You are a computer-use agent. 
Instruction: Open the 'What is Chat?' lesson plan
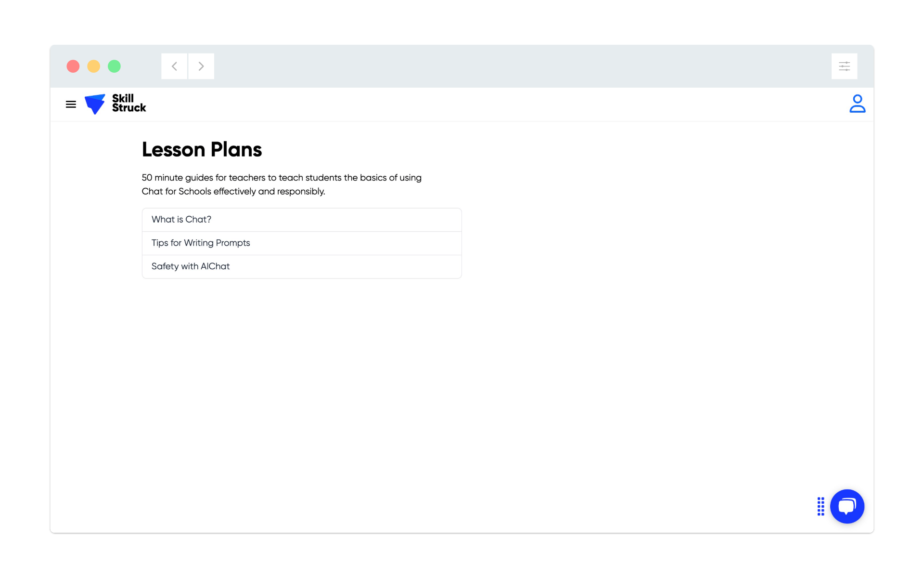pyautogui.click(x=302, y=220)
